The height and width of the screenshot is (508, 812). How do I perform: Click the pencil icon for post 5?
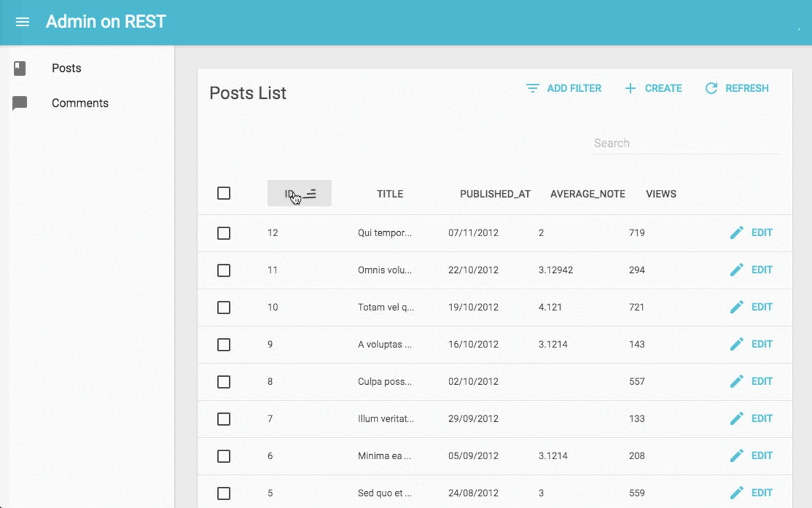(x=737, y=493)
